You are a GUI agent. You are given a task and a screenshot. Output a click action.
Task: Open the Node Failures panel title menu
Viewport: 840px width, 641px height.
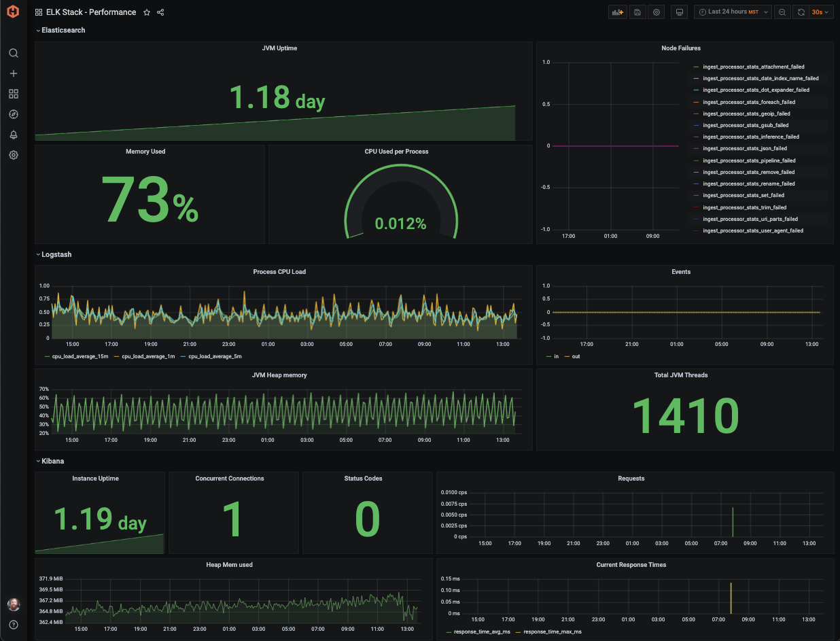[681, 48]
